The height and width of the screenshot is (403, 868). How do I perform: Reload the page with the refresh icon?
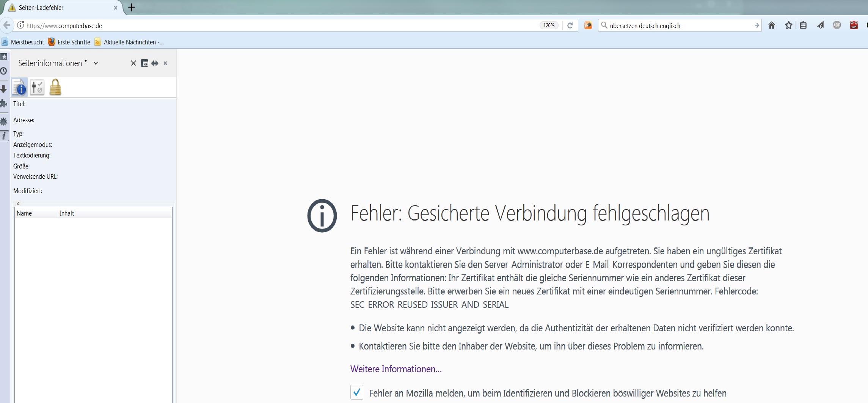[570, 25]
